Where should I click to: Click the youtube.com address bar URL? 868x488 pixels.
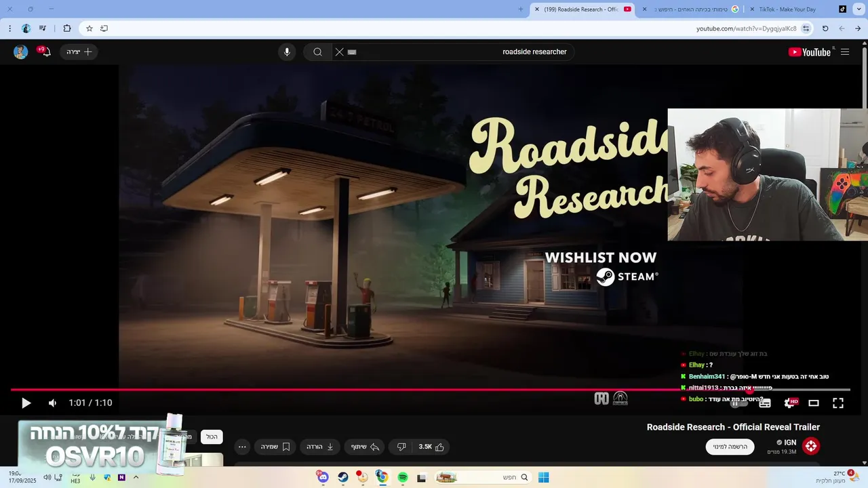tap(747, 28)
